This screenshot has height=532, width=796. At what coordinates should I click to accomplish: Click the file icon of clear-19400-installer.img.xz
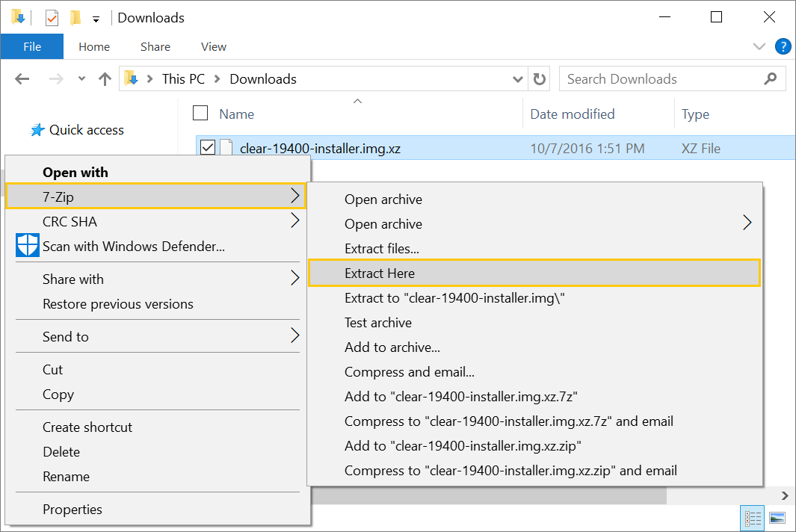[x=226, y=148]
